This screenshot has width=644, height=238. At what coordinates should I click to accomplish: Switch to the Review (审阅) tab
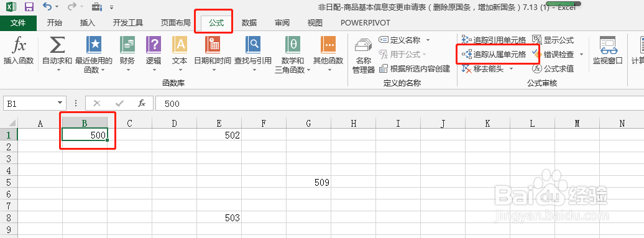(282, 23)
